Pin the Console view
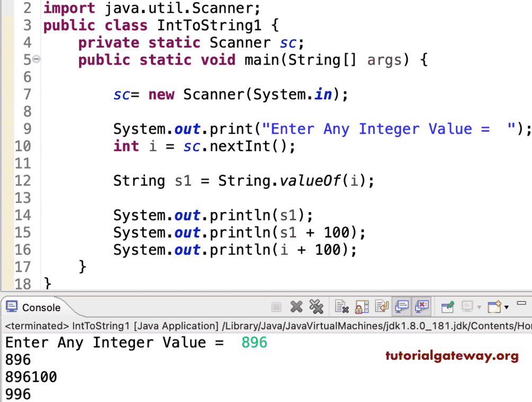Viewport: 532px width, 402px height. pos(447,306)
